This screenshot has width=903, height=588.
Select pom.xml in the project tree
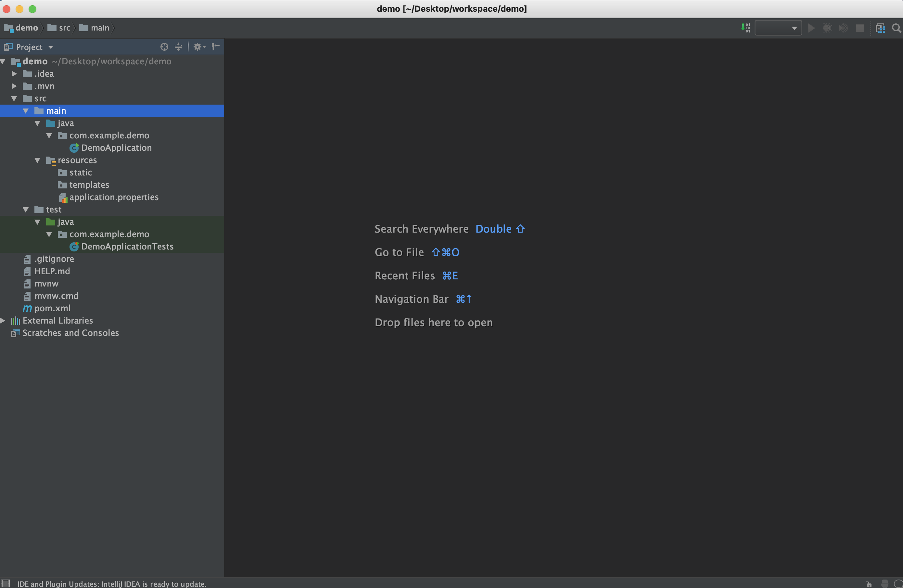coord(52,308)
